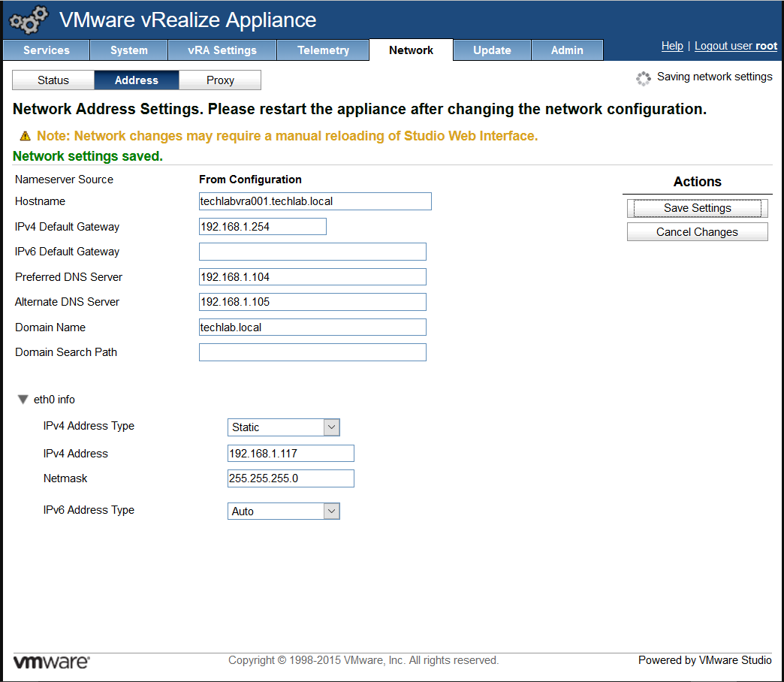Go to the Admin tab
The image size is (784, 682).
pyautogui.click(x=567, y=50)
